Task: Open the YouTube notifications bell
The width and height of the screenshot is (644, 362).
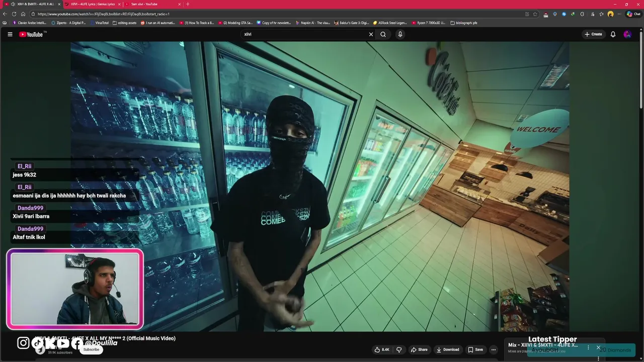Action: [x=613, y=34]
